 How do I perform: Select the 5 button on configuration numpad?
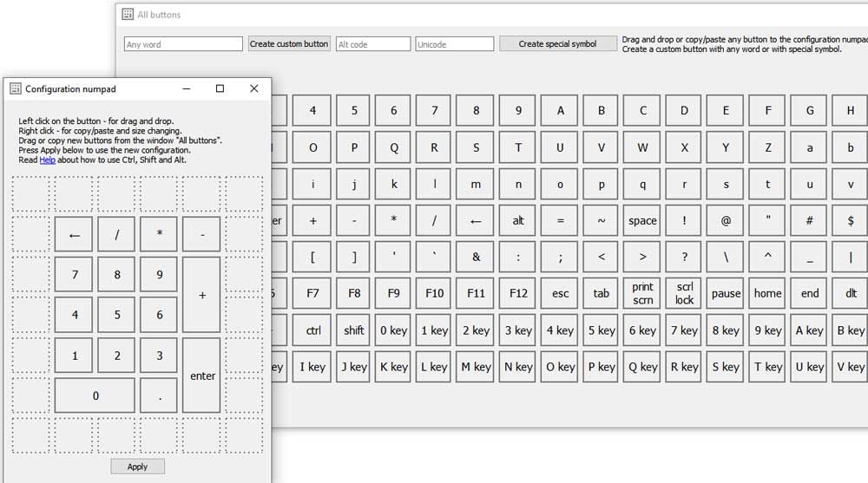116,315
